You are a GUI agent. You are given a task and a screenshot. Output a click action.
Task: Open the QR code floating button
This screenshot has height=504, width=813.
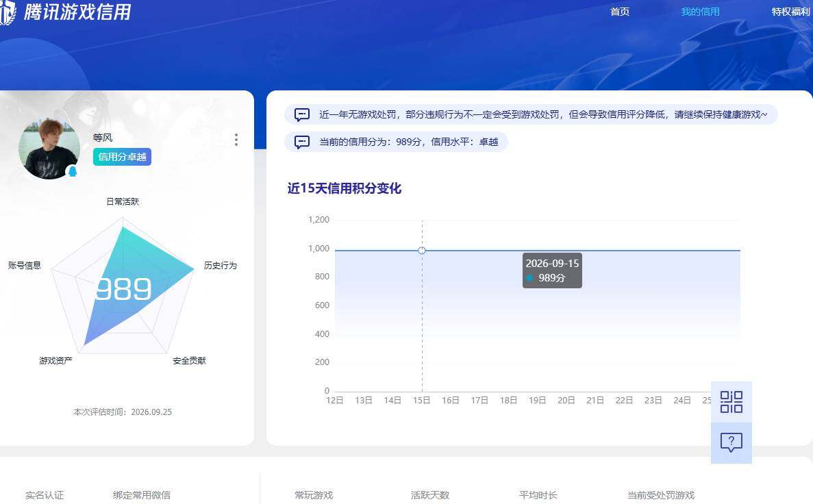pyautogui.click(x=731, y=402)
